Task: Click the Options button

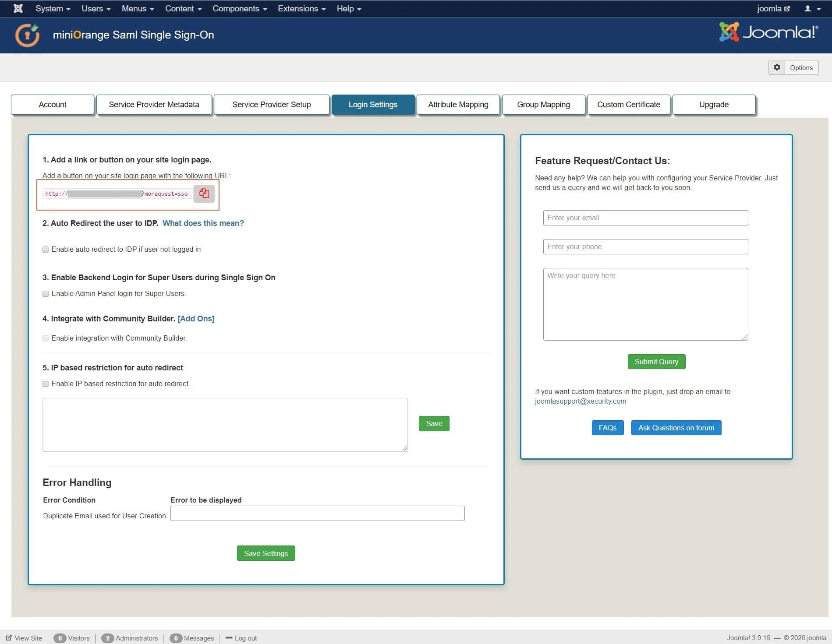Action: click(x=801, y=67)
